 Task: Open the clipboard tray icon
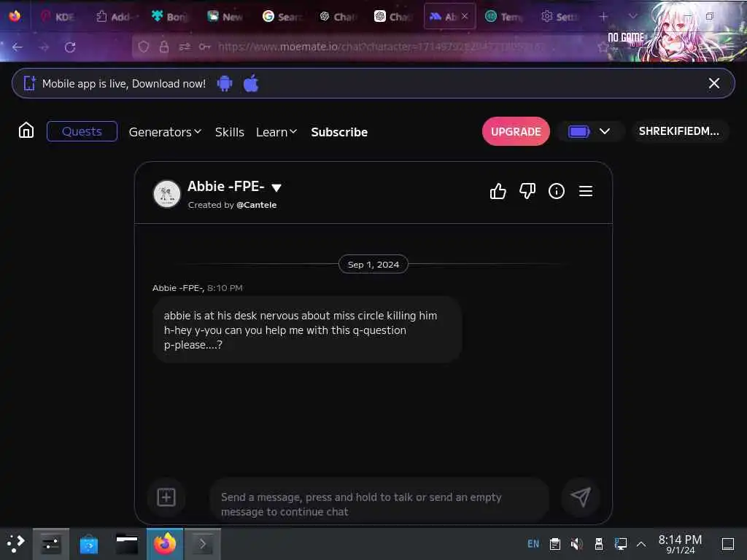555,544
